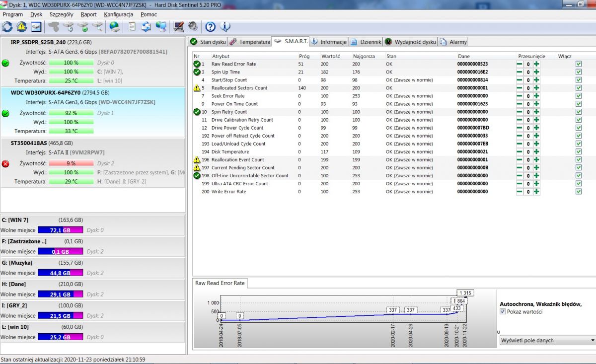Click the ST3500418AS Żywotność 9 % bar
The height and width of the screenshot is (364, 596).
pyautogui.click(x=71, y=163)
